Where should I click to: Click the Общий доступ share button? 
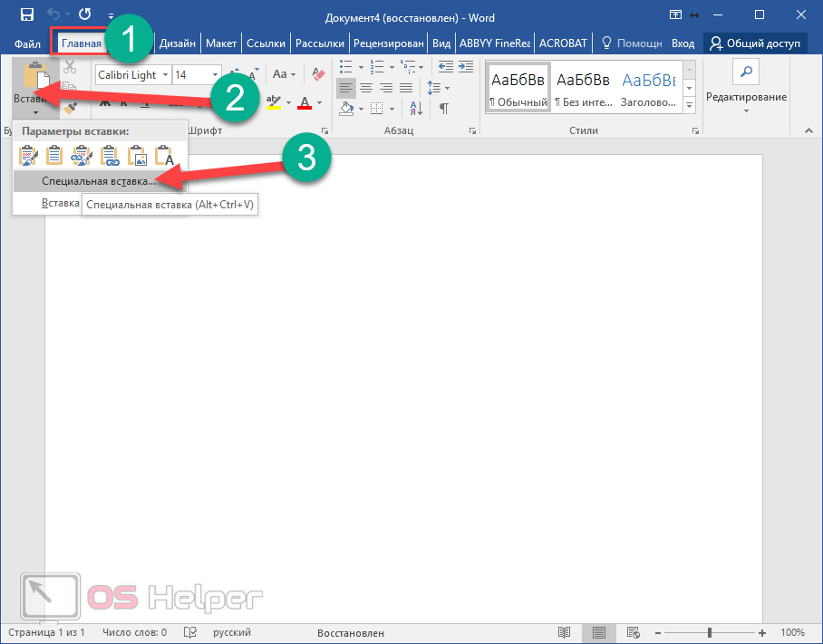click(753, 43)
